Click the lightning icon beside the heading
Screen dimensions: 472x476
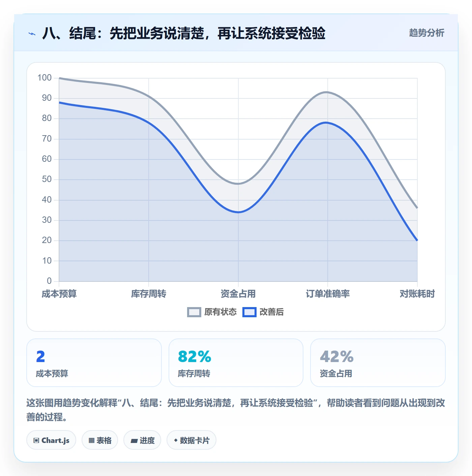point(32,34)
